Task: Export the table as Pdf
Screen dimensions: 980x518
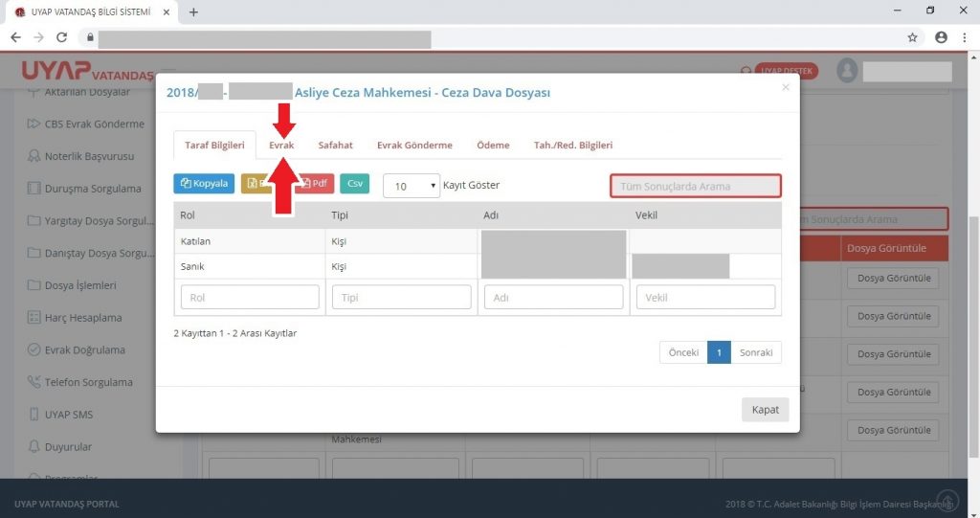Action: 317,185
